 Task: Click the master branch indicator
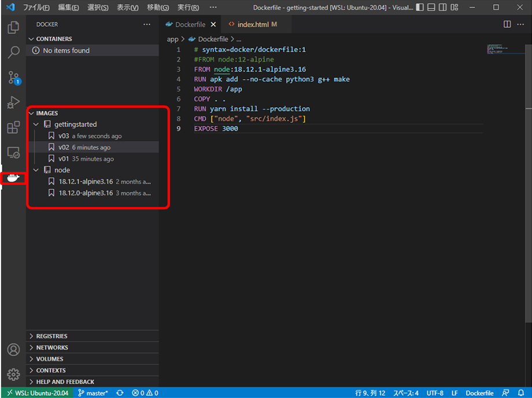[x=93, y=393]
